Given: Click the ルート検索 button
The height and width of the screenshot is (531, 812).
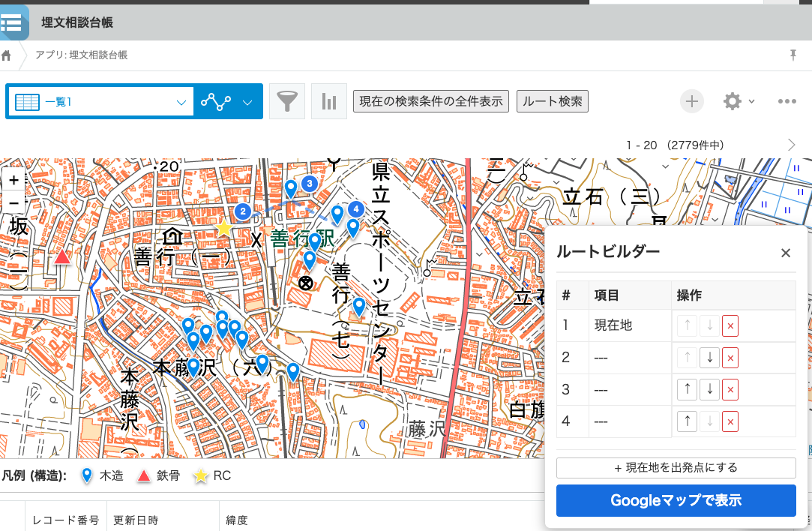Looking at the screenshot, I should tap(552, 101).
